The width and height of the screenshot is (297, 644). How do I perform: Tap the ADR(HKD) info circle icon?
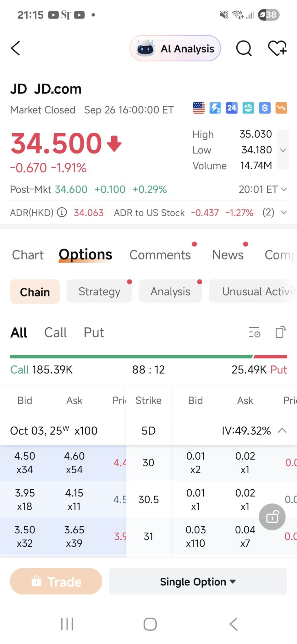(x=62, y=213)
